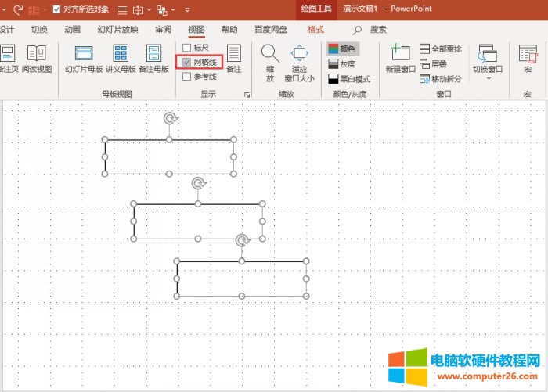Click the Macros (宏) icon

click(x=528, y=59)
